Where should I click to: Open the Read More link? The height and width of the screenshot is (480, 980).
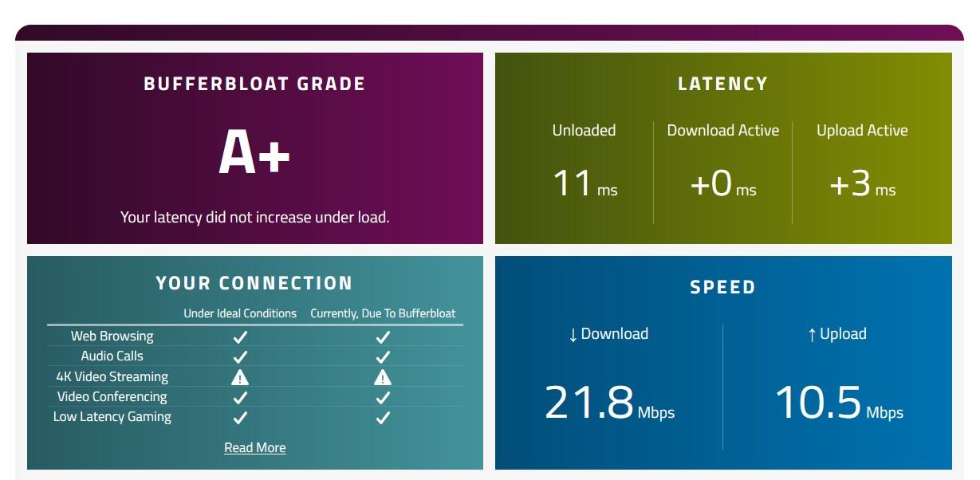click(255, 447)
